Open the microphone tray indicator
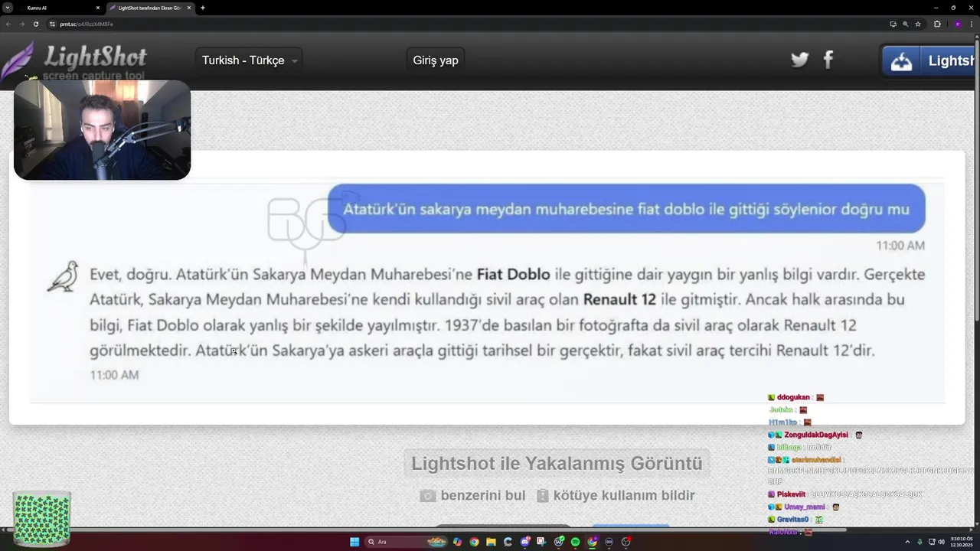 pyautogui.click(x=920, y=542)
